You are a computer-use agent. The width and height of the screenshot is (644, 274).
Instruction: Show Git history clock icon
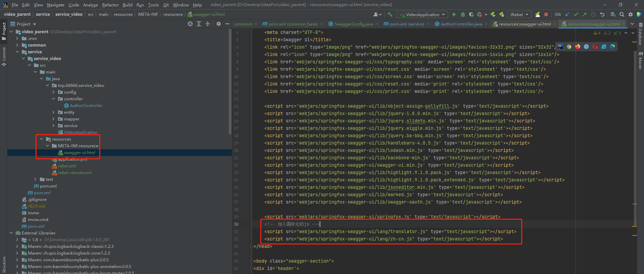[x=593, y=14]
